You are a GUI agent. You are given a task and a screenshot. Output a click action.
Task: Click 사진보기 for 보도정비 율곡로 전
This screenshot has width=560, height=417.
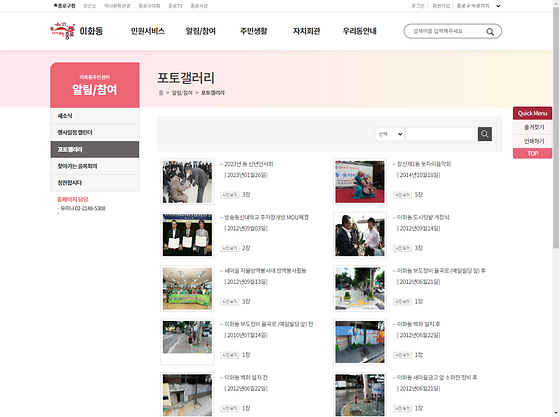coord(230,355)
